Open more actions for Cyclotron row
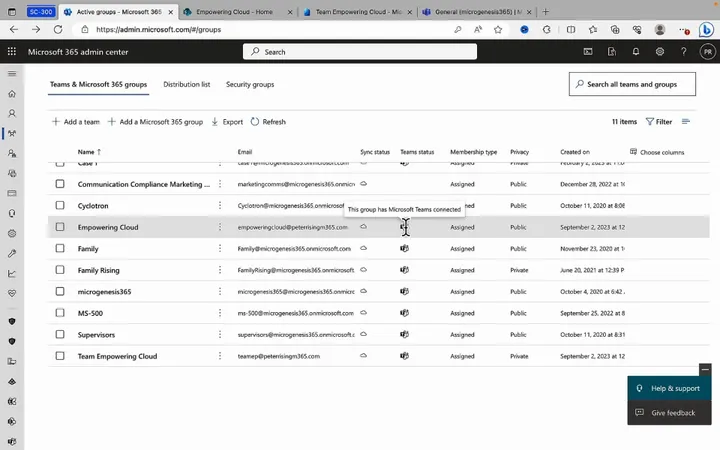 220,205
